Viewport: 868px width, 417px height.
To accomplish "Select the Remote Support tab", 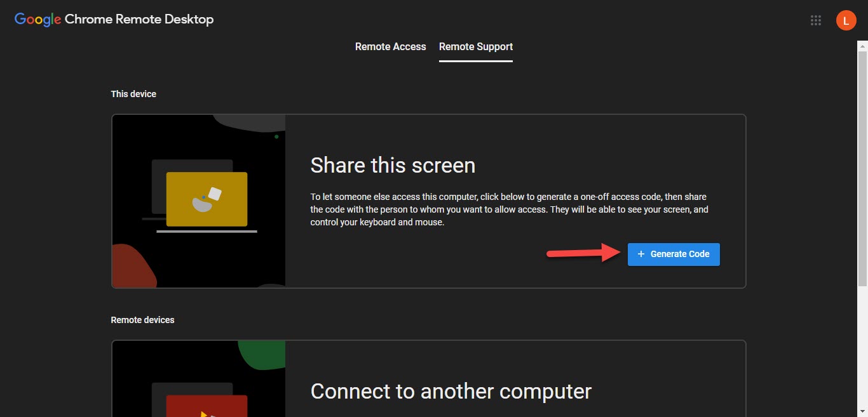I will pos(475,46).
